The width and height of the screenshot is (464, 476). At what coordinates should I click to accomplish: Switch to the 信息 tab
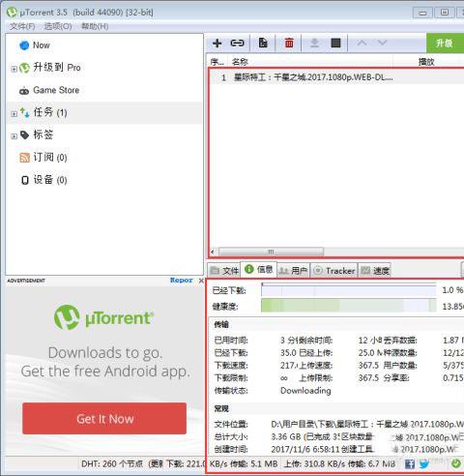pos(259,269)
